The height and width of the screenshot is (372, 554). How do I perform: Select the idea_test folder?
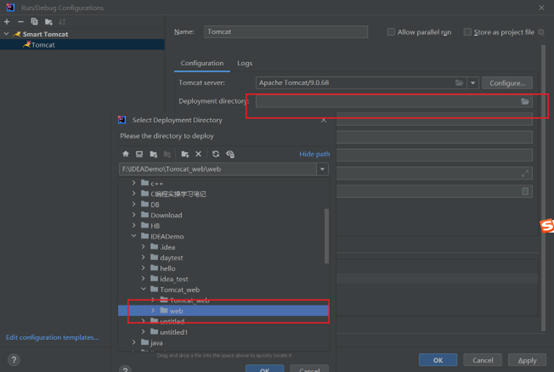point(174,279)
